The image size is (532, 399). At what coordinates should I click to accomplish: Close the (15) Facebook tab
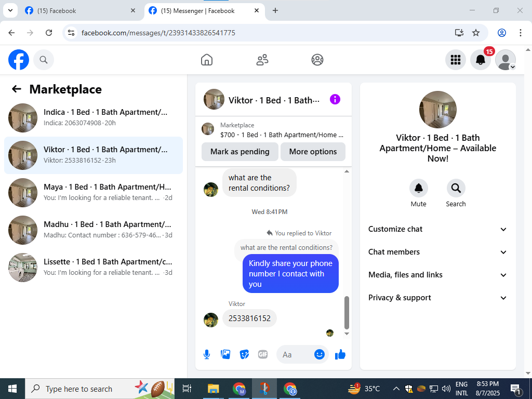tap(133, 11)
